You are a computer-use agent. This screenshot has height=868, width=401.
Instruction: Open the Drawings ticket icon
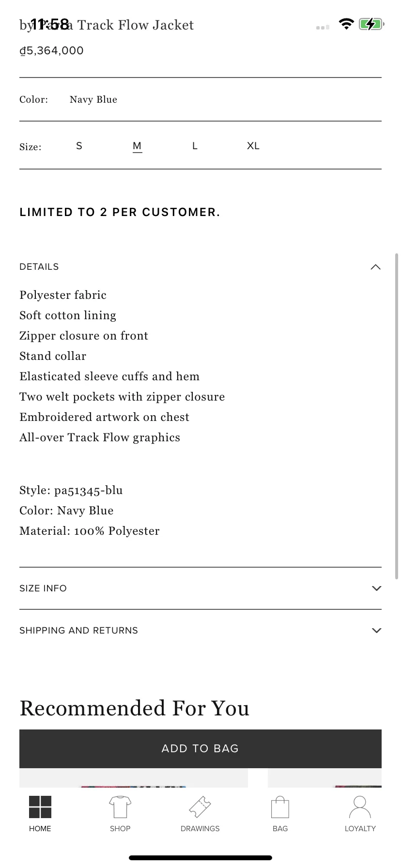pos(200,807)
